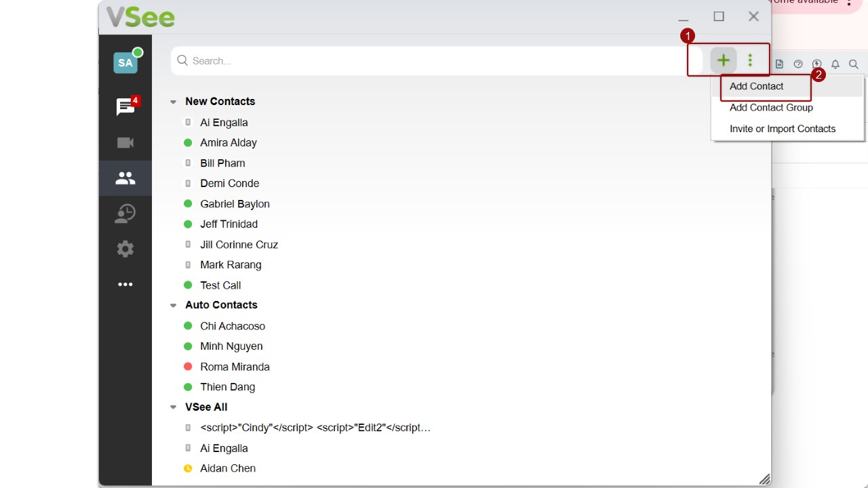868x488 pixels.
Task: Click the Auto Contacts group title
Action: (221, 305)
